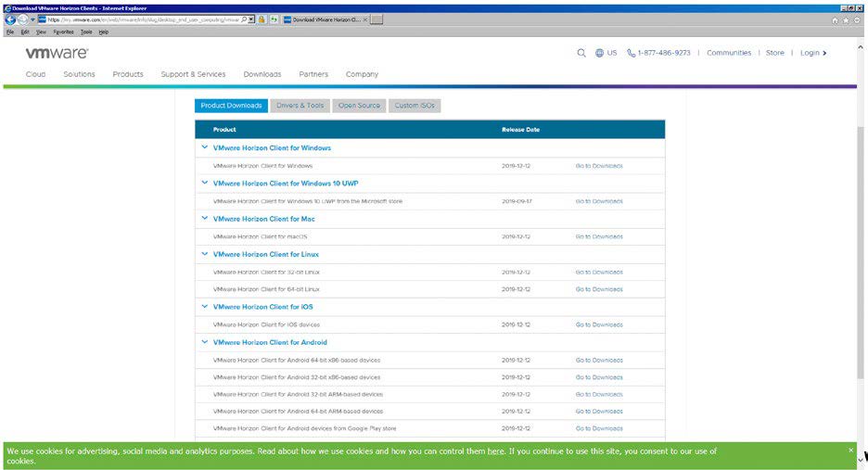The image size is (868, 470).
Task: Click the 'here' link in cookie banner
Action: coord(495,451)
